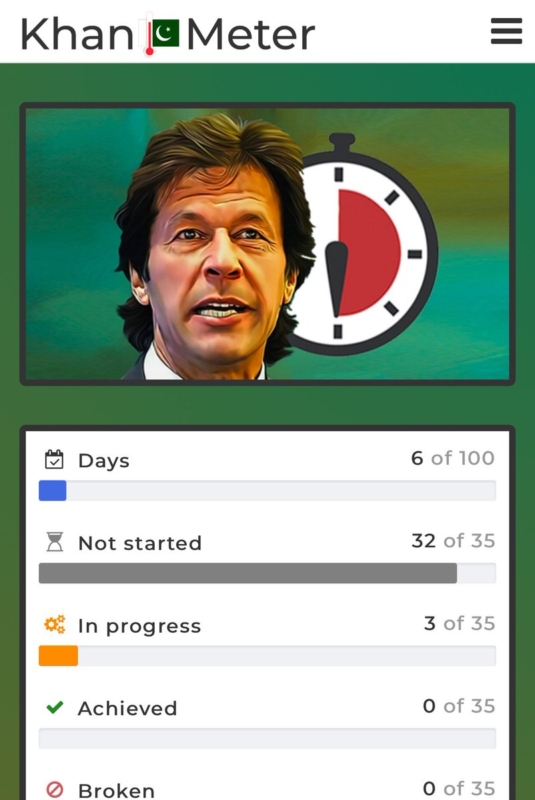Click the portrait banner image
Image resolution: width=535 pixels, height=800 pixels.
tap(267, 244)
